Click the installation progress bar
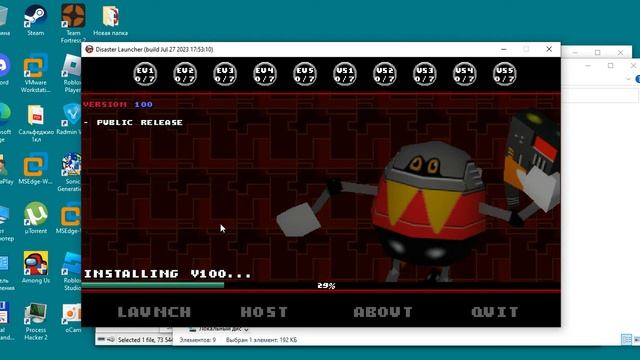The width and height of the screenshot is (640, 360). (x=321, y=286)
